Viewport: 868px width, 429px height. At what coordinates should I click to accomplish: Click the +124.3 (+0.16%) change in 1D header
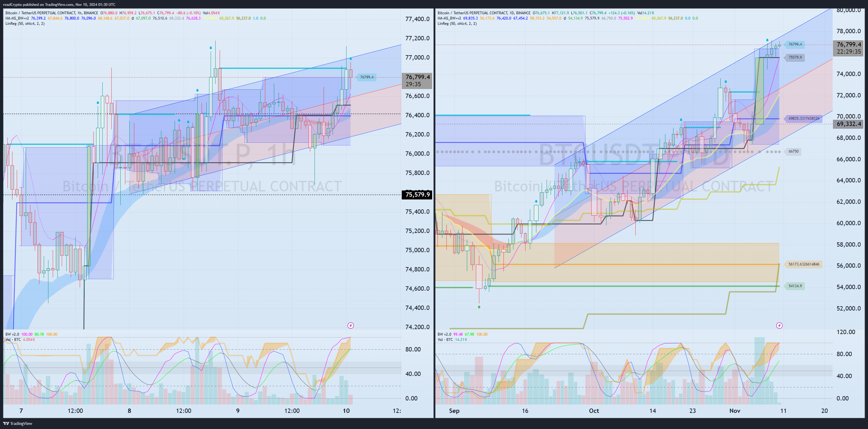(622, 13)
